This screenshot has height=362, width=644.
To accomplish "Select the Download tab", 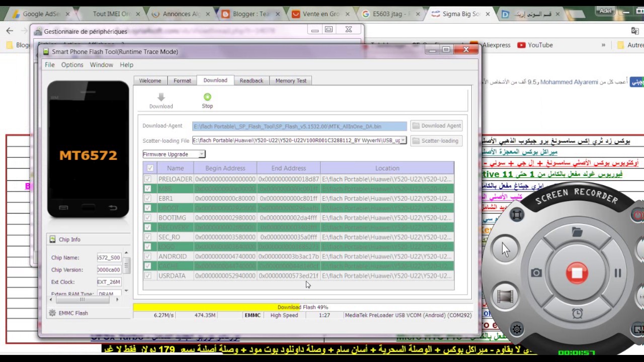I will coord(215,80).
